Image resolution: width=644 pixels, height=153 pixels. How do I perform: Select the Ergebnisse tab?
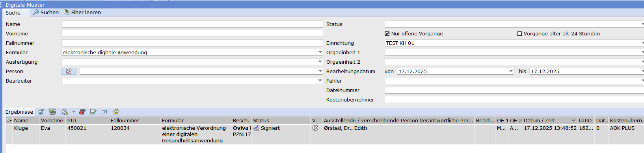click(19, 112)
